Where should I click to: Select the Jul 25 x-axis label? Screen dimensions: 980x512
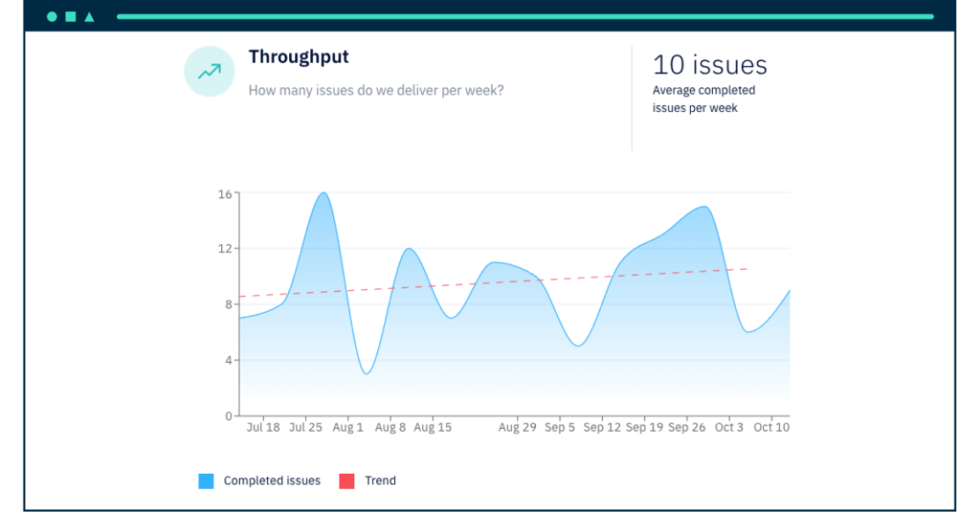pyautogui.click(x=305, y=428)
